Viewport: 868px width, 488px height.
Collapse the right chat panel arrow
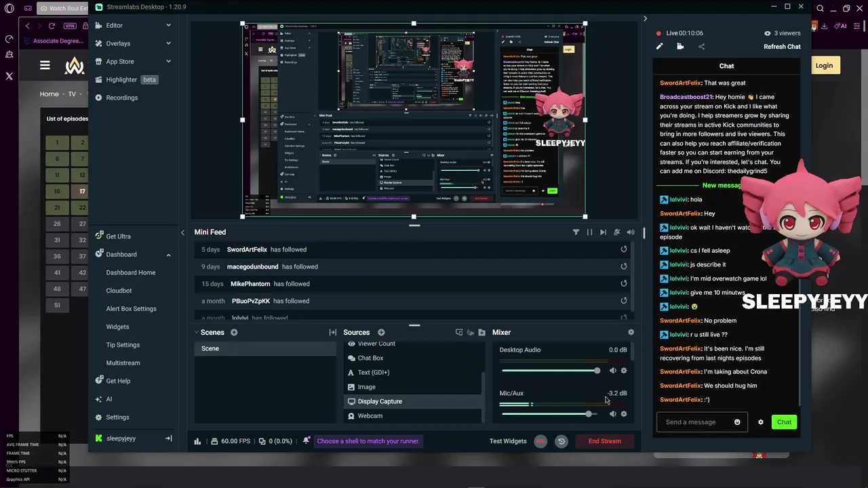coord(645,18)
